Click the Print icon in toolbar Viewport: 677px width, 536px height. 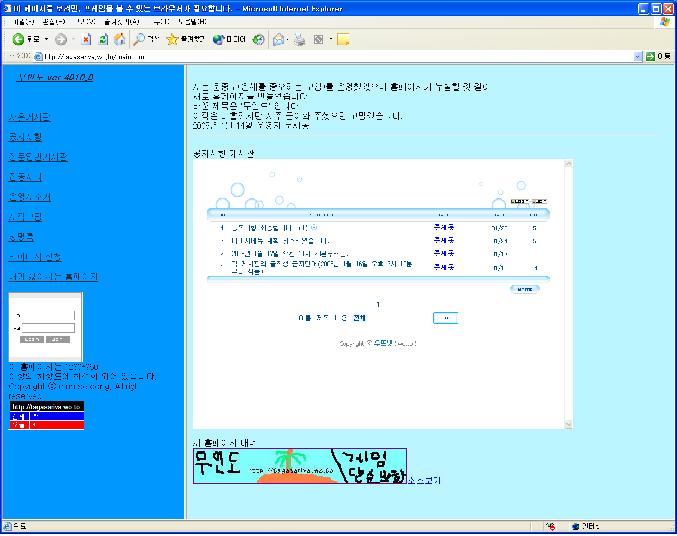pos(299,39)
